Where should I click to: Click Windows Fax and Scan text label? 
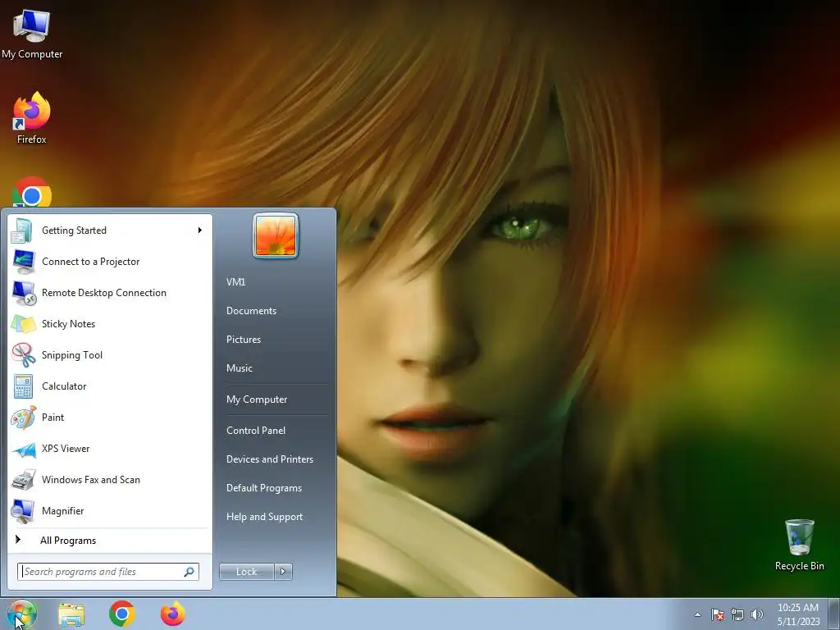(x=91, y=480)
